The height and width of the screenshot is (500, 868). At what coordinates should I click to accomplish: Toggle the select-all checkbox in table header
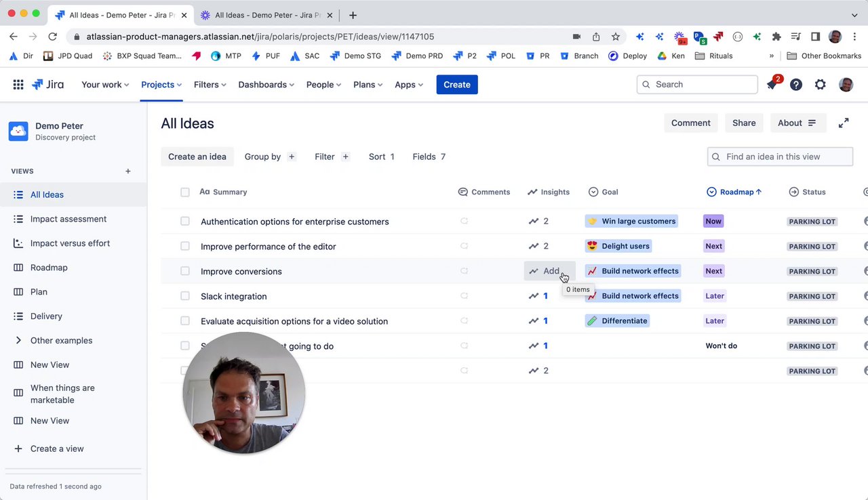pos(185,192)
